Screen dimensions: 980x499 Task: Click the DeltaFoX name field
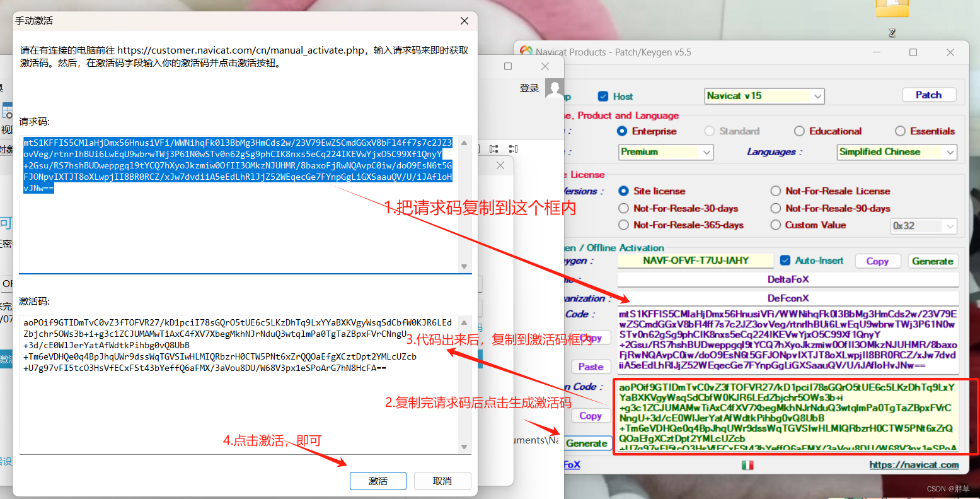[x=788, y=279]
